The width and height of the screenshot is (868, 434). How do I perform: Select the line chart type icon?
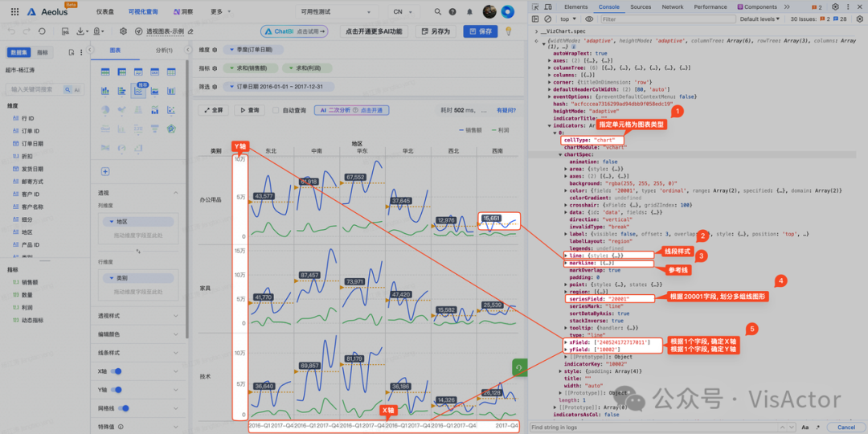(x=138, y=92)
